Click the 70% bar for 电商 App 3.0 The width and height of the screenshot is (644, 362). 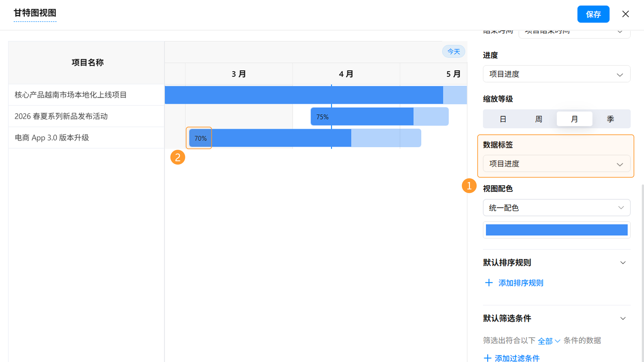click(x=270, y=138)
